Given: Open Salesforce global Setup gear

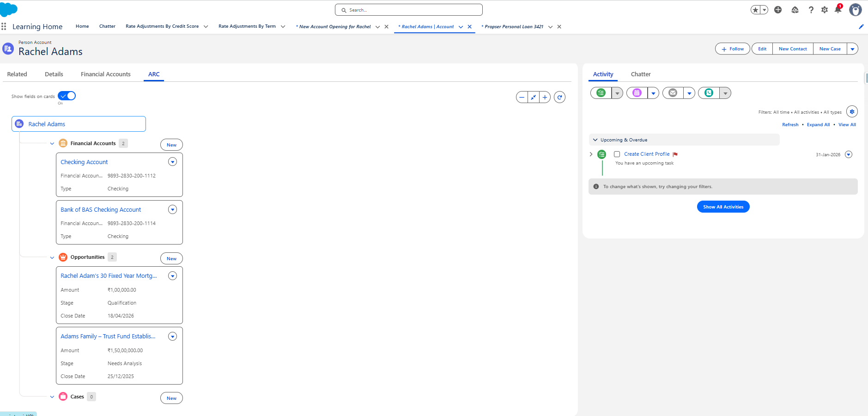Looking at the screenshot, I should point(825,10).
